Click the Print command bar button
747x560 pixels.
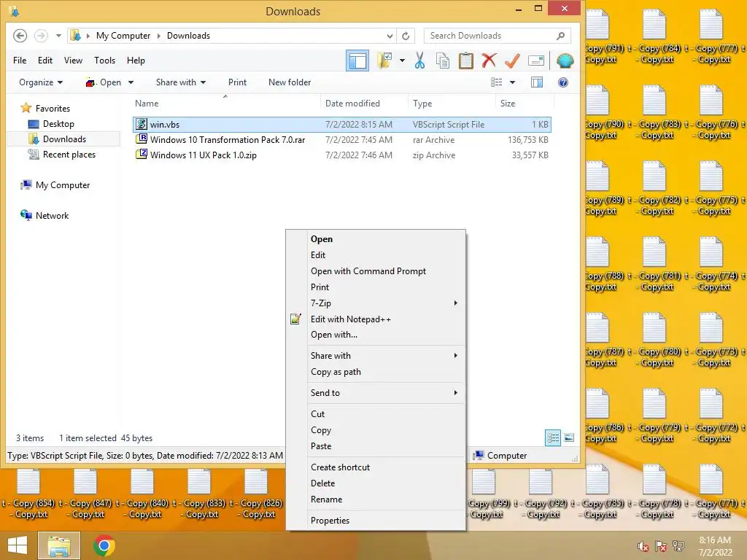237,82
